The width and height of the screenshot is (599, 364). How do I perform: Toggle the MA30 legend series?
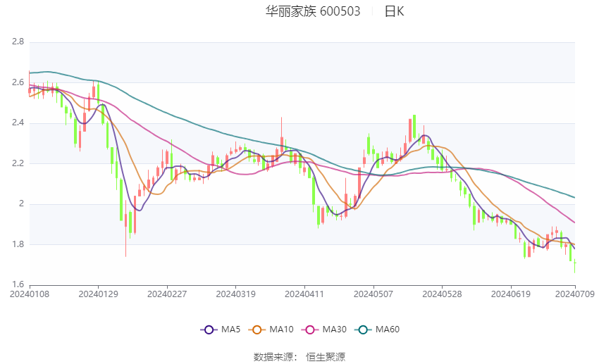(324, 330)
